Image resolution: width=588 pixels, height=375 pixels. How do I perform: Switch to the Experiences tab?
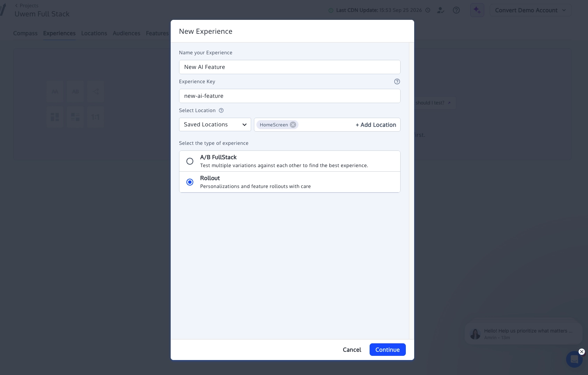tap(59, 33)
